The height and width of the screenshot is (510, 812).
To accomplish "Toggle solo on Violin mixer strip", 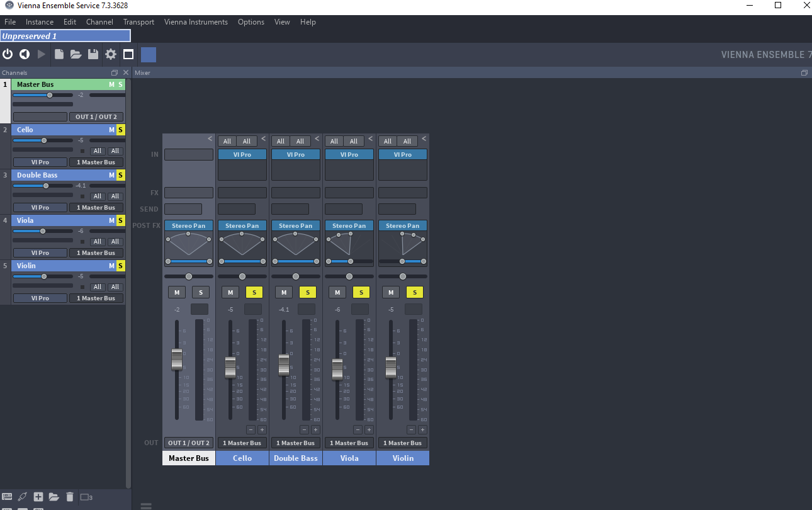I will 415,292.
